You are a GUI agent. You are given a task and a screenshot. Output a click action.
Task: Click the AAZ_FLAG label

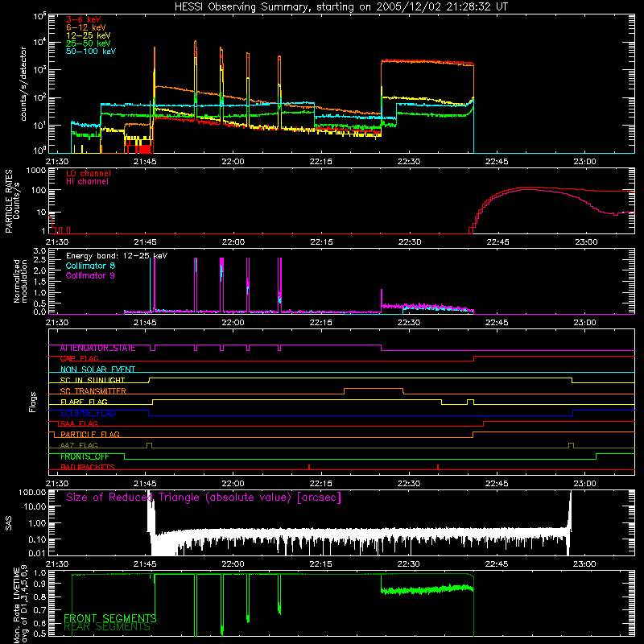(x=79, y=446)
